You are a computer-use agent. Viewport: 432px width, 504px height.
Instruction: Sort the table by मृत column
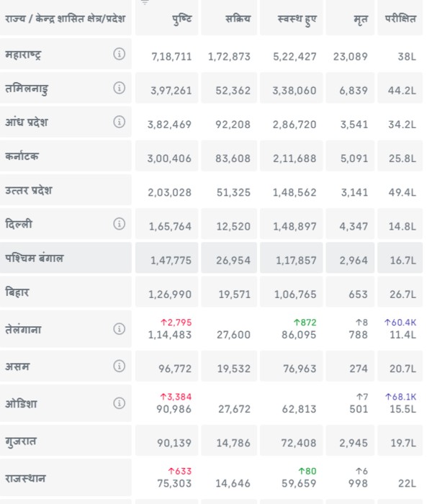(361, 19)
